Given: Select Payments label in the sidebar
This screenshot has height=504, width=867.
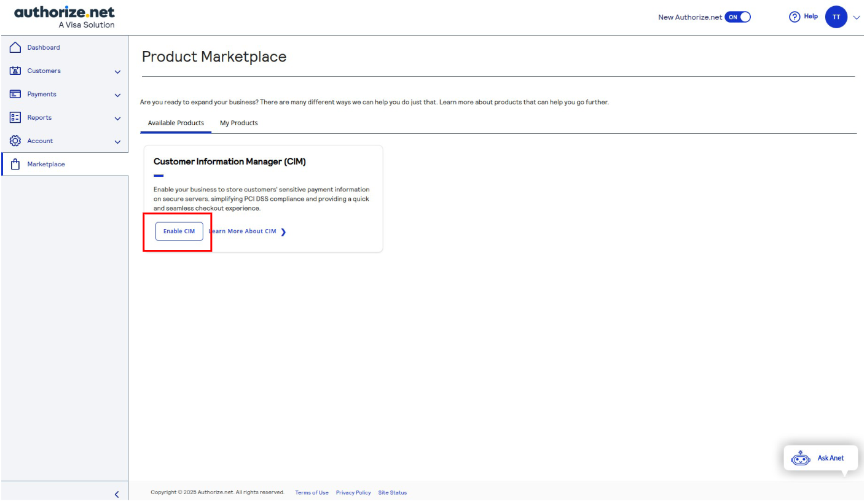Looking at the screenshot, I should [42, 95].
